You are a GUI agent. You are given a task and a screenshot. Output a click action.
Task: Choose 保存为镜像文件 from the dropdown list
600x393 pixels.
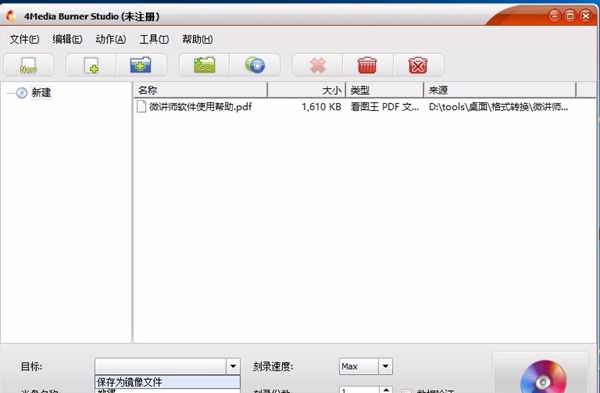(x=168, y=382)
